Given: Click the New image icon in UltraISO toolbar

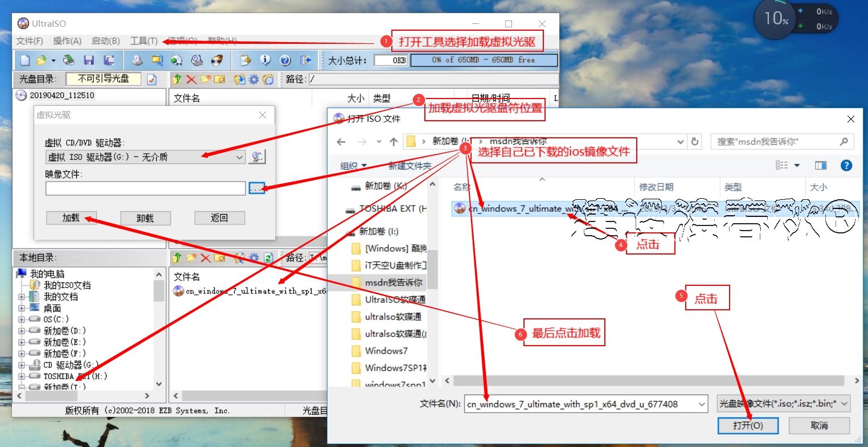Looking at the screenshot, I should pyautogui.click(x=25, y=60).
